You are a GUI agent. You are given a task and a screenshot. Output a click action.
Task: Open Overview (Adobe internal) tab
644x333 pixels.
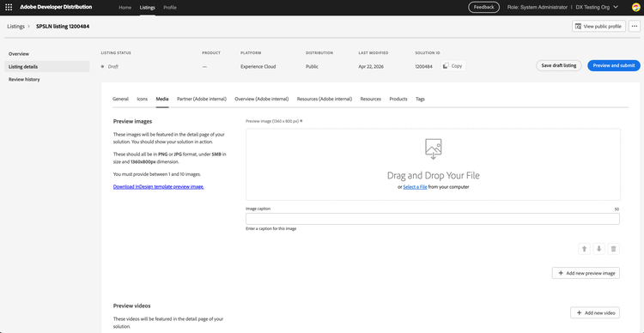pos(262,99)
